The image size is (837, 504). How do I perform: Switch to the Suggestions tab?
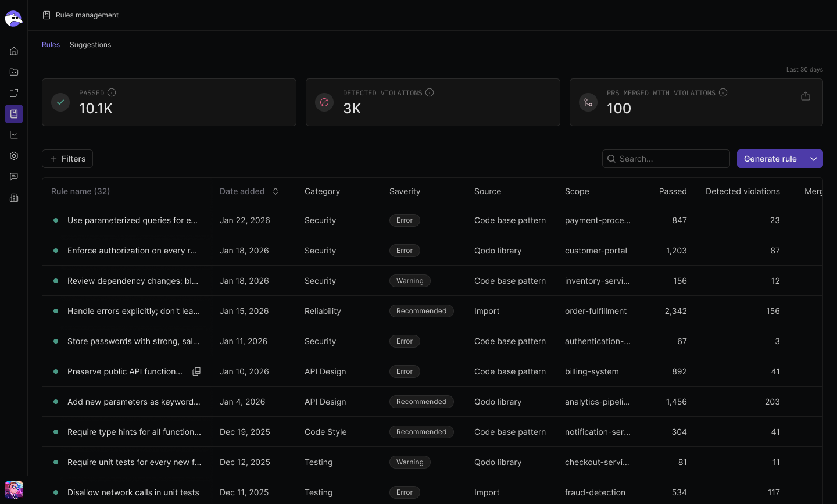pyautogui.click(x=90, y=45)
